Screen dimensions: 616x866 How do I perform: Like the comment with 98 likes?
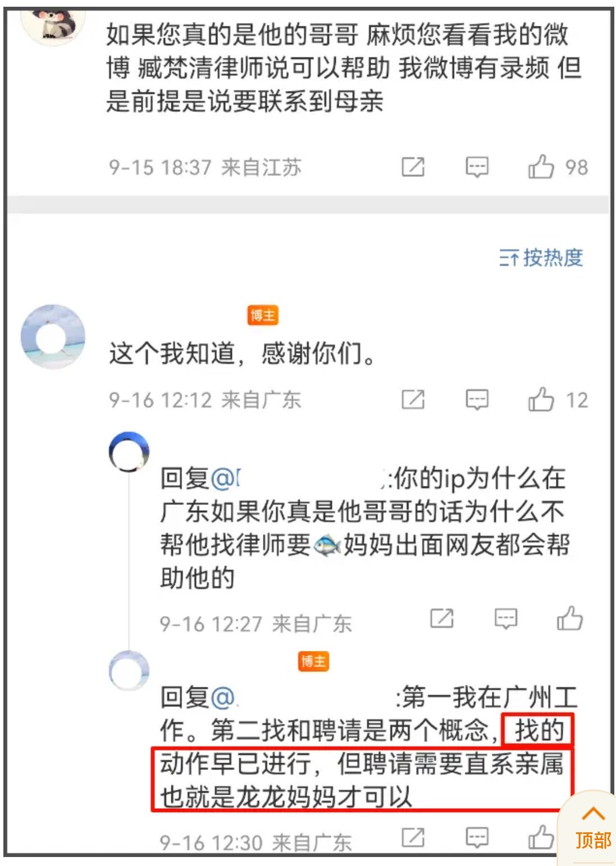click(541, 167)
